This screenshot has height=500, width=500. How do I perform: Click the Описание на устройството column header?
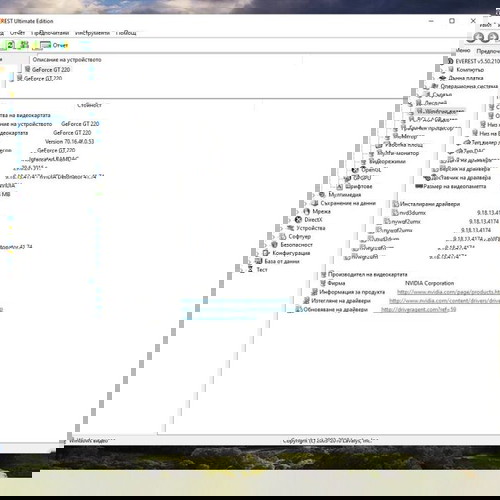[67, 60]
